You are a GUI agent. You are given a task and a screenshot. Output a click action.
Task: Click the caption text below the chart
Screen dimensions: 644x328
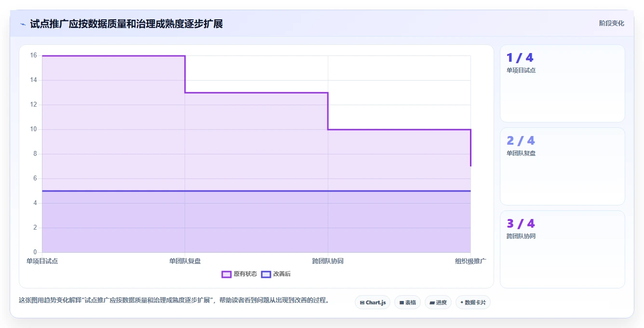(174, 300)
